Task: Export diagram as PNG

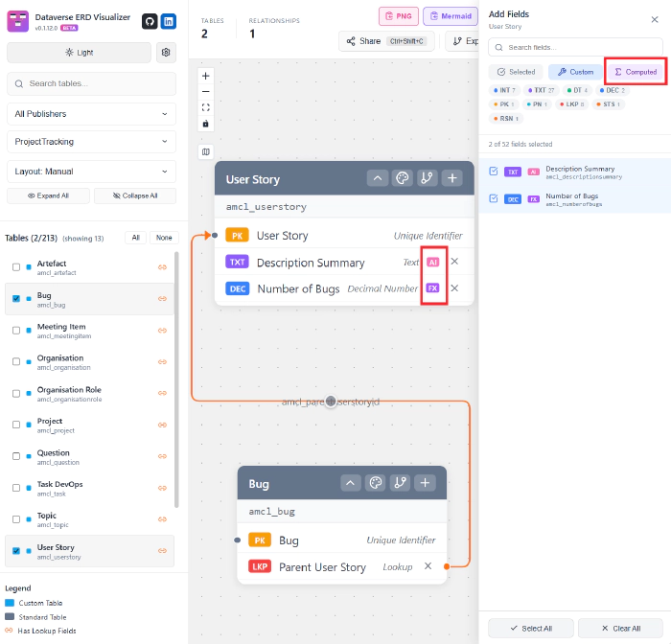Action: point(398,16)
